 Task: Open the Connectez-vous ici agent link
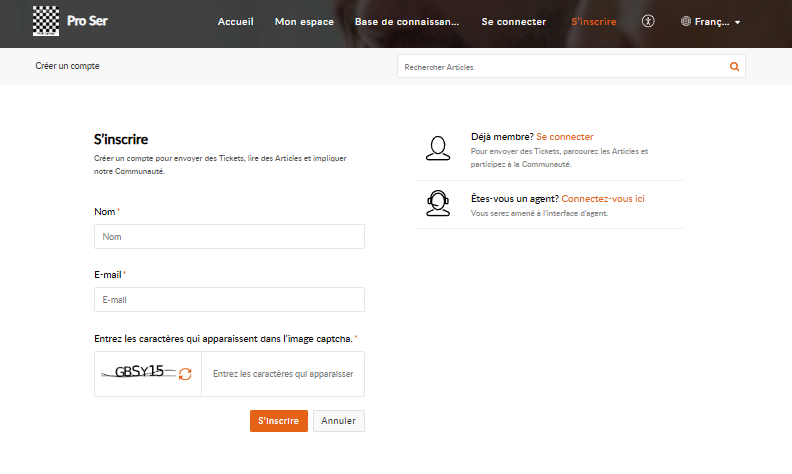603,199
